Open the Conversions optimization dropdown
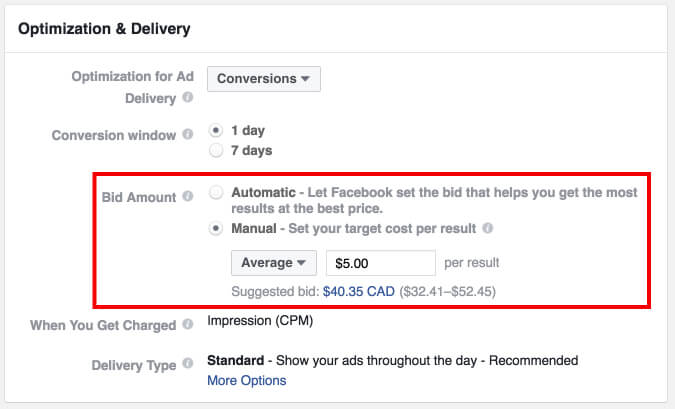Viewport: 675px width, 409px height. pyautogui.click(x=264, y=79)
